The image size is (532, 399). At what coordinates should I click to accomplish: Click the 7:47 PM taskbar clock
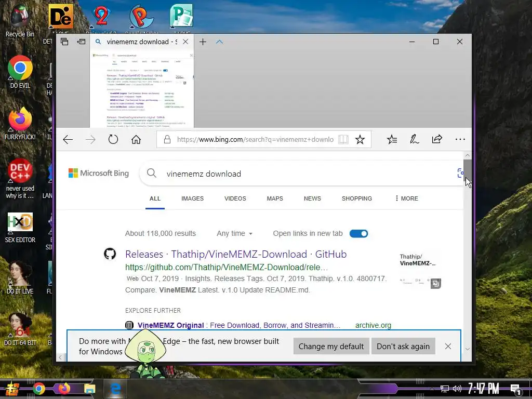[484, 389]
